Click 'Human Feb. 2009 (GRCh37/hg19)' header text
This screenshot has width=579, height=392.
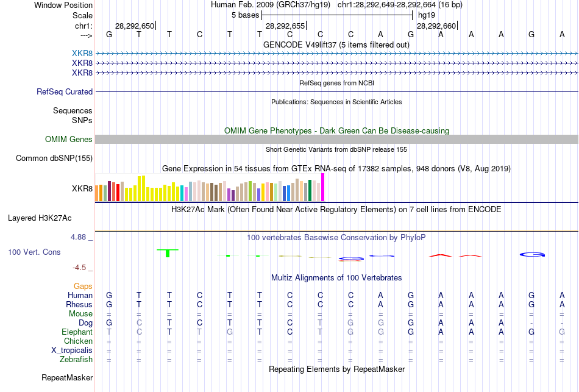[271, 5]
